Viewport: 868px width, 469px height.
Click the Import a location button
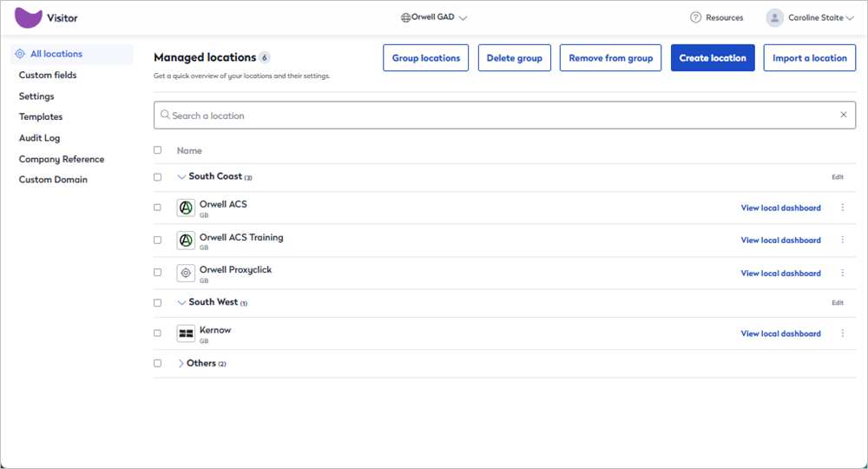pos(809,57)
